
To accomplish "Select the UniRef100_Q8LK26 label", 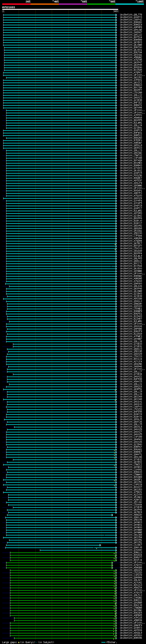I will point(131,286).
